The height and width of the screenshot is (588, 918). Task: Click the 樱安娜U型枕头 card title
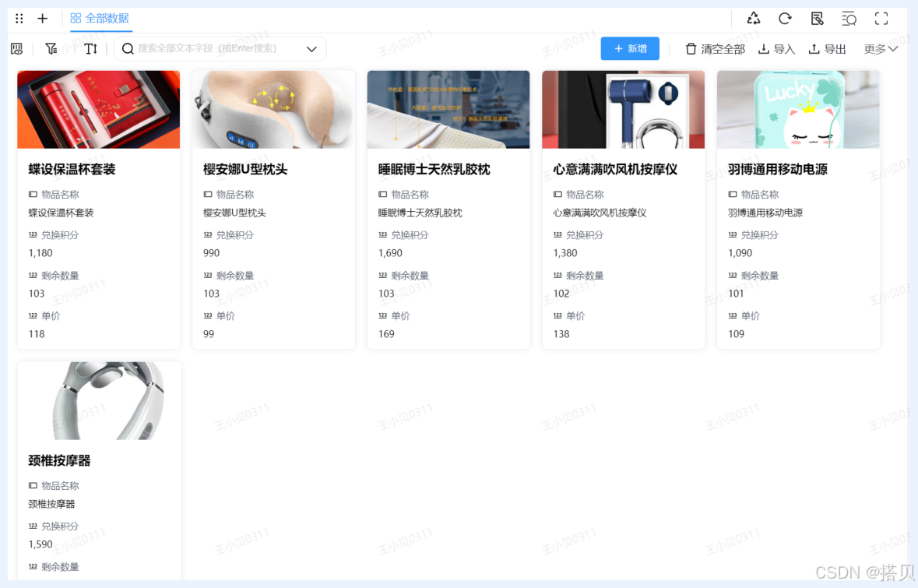[245, 169]
